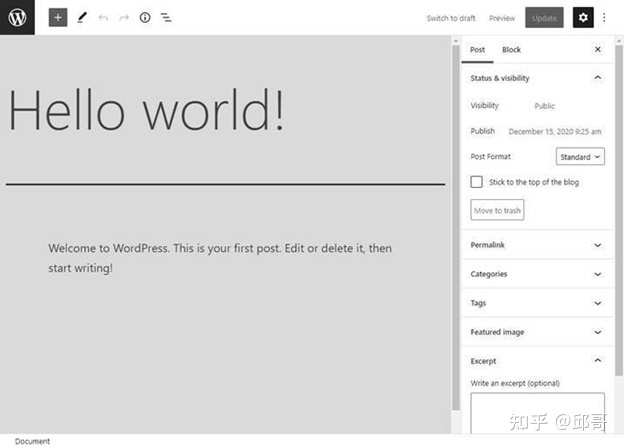
Task: Open the three-dot options menu
Action: (x=604, y=18)
